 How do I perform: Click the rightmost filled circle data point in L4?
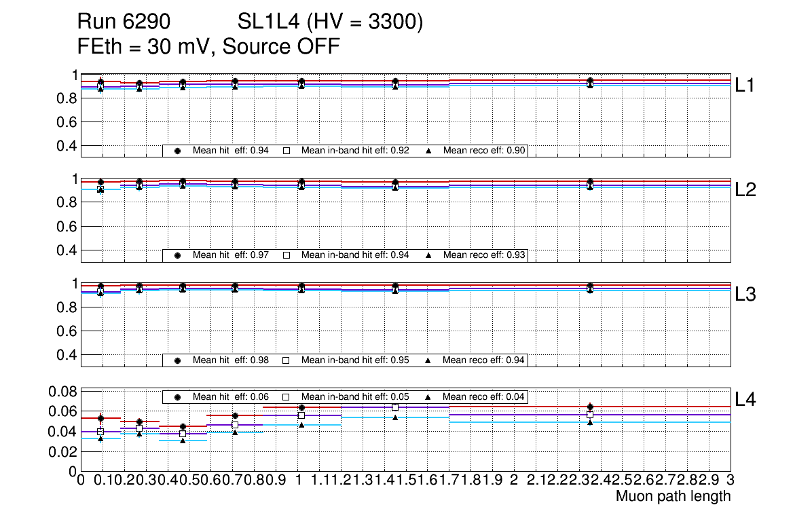590,407
